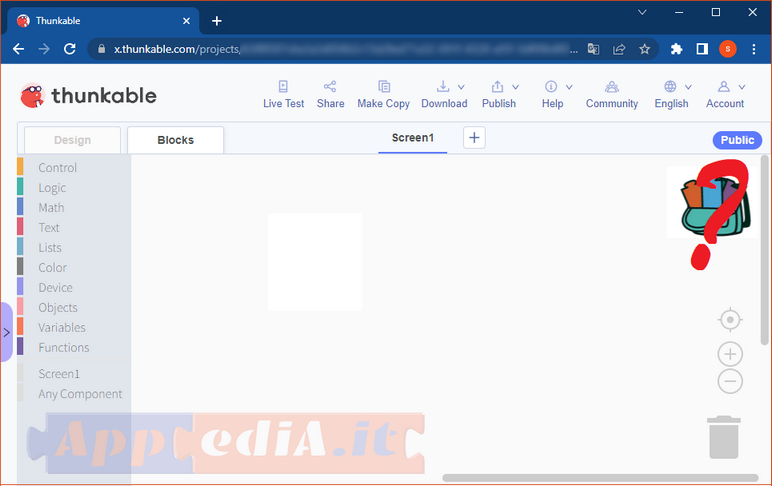
Task: Click the vertical workspace scrollbar
Action: click(764, 250)
